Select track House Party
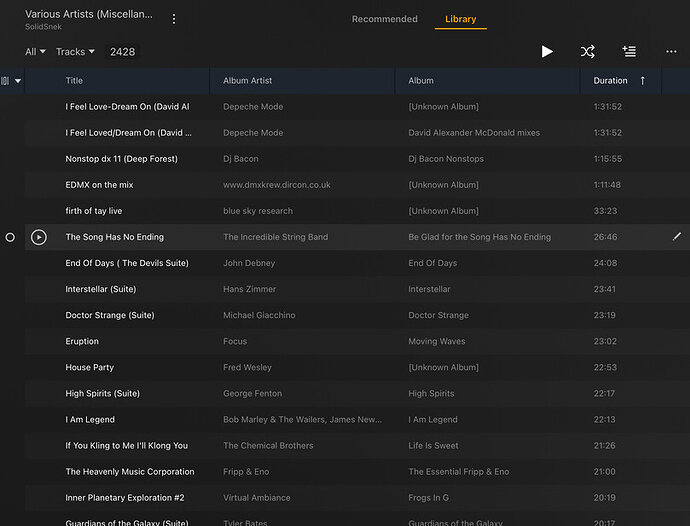 (x=89, y=367)
